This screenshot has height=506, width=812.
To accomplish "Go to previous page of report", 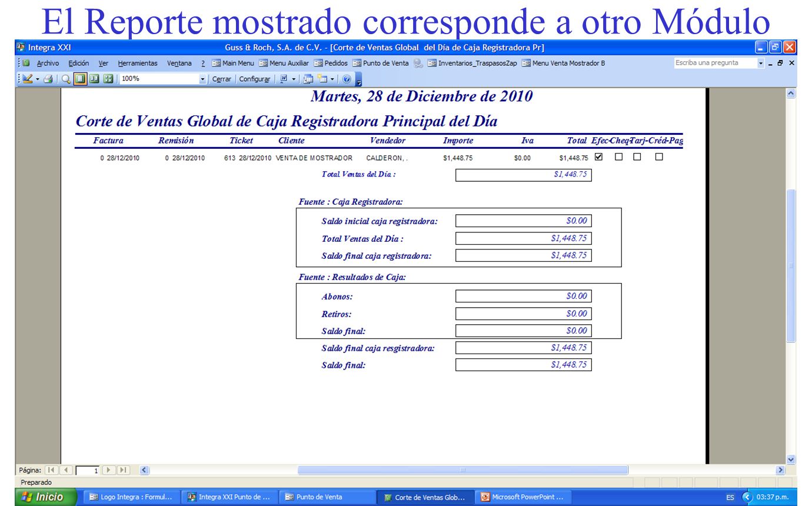I will pyautogui.click(x=66, y=470).
